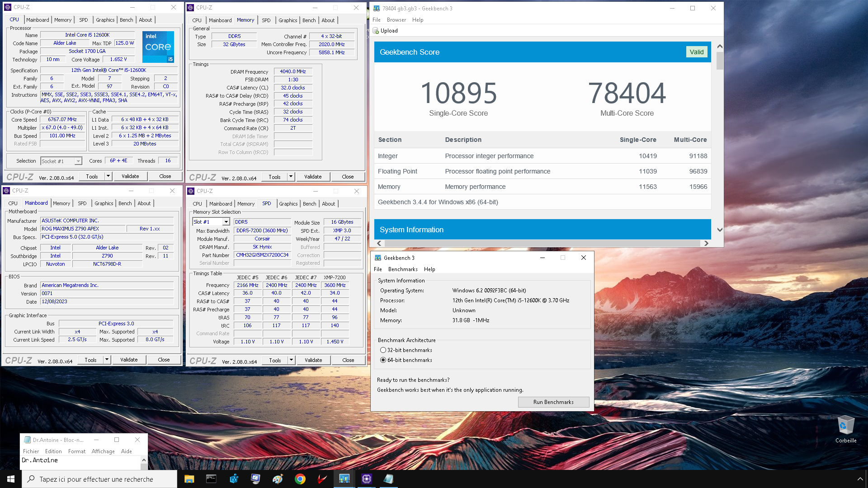Click Validate in the CPU tab window

tap(130, 176)
